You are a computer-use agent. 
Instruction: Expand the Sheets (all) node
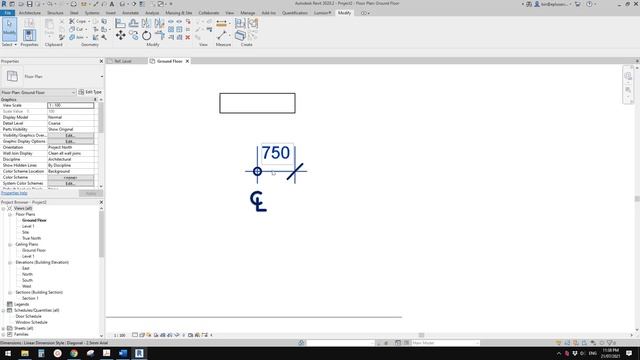[3, 328]
